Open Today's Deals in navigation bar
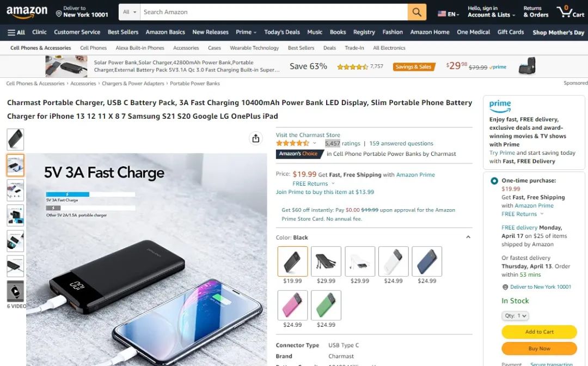Image resolution: width=588 pixels, height=366 pixels. (x=282, y=32)
